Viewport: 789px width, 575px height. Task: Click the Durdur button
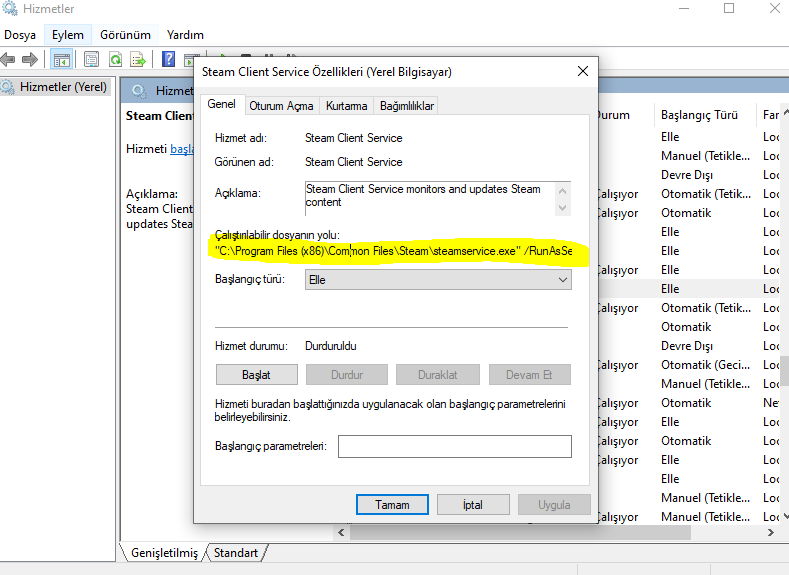tap(347, 375)
